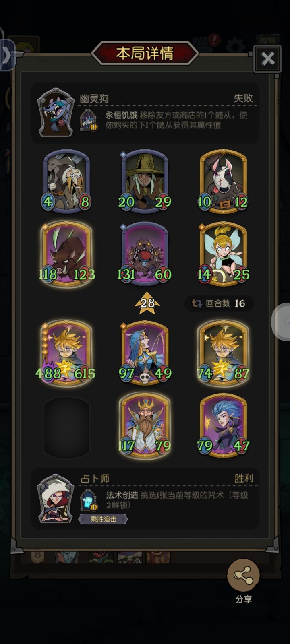The height and width of the screenshot is (644, 290).
Task: Tap the share icon
Action: coord(243,576)
